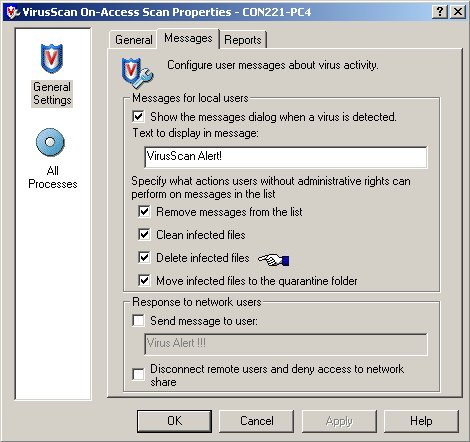Uncheck Show the messages dialog checkbox
Viewport: 470px width, 442px height.
click(138, 116)
